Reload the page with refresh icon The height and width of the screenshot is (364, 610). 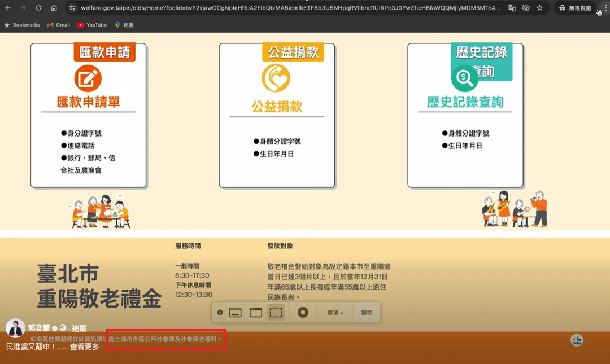pyautogui.click(x=38, y=8)
